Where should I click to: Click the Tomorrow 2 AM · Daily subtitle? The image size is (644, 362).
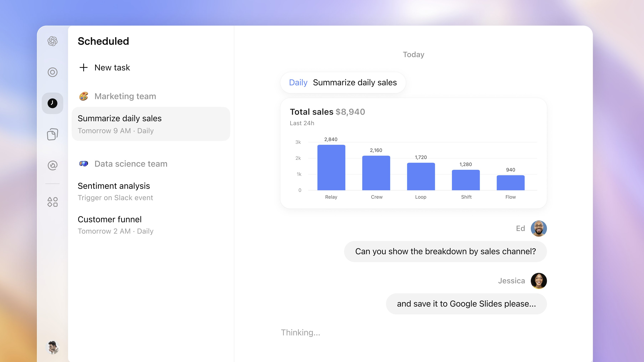tap(115, 231)
